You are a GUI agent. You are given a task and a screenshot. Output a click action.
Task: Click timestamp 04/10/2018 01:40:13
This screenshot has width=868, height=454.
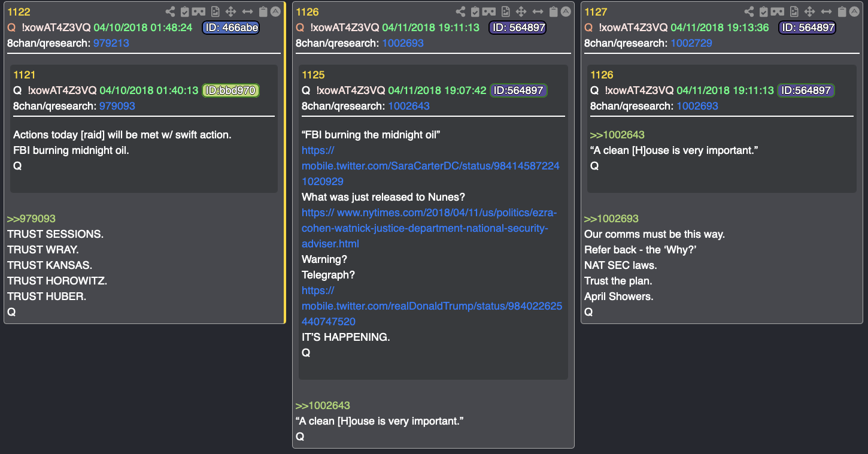(x=148, y=90)
